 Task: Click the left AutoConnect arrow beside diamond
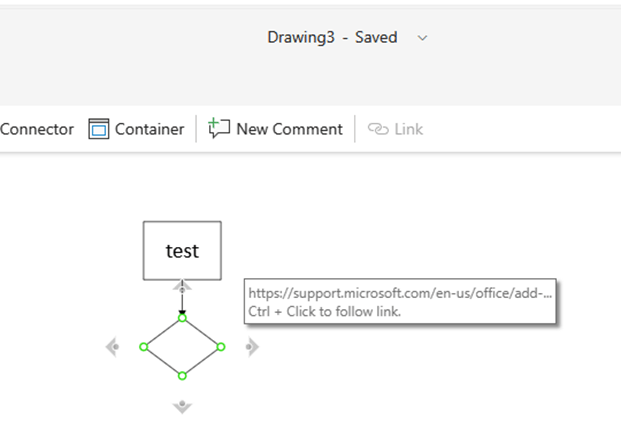(112, 347)
